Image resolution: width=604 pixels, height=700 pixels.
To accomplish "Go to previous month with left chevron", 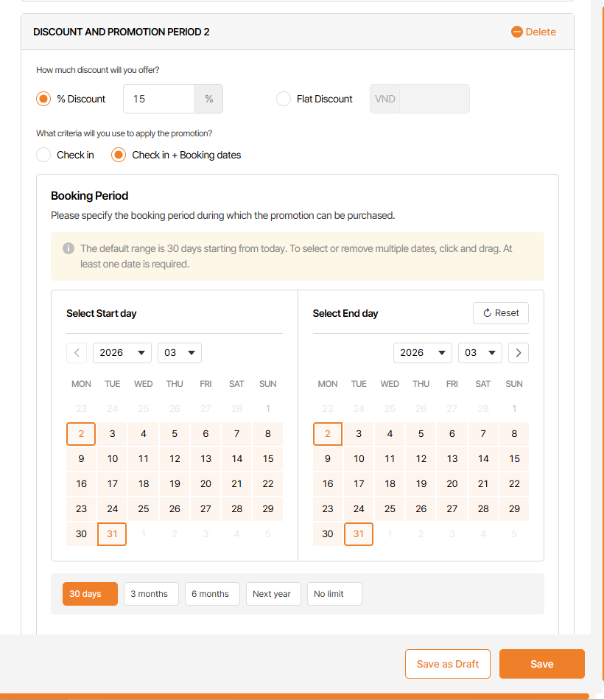I will [77, 353].
